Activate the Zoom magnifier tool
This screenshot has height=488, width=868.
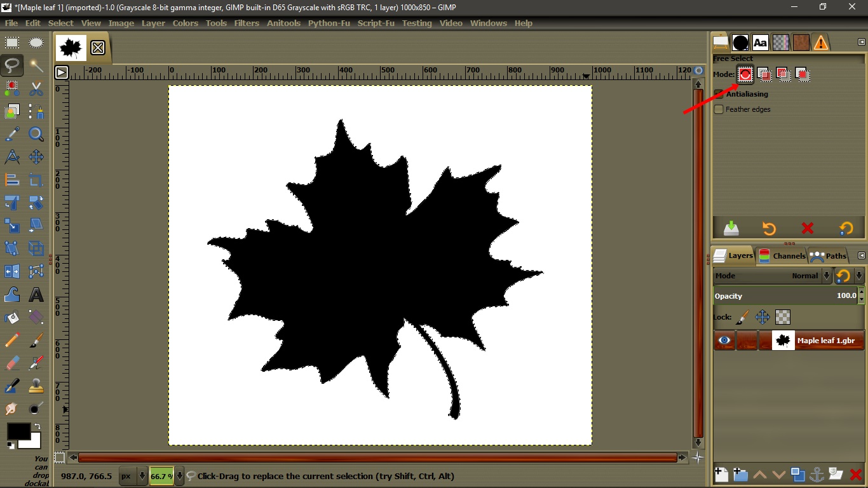(36, 134)
